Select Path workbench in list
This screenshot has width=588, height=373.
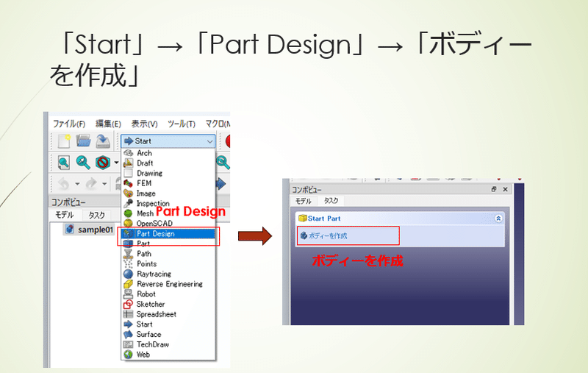pyautogui.click(x=168, y=254)
